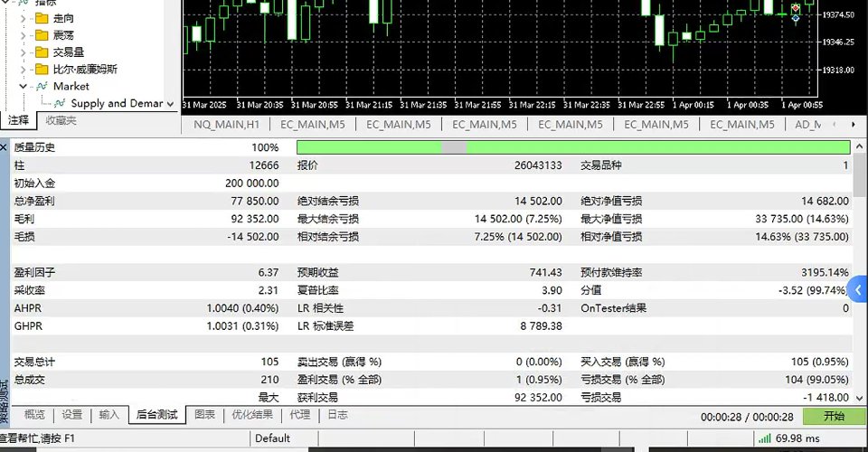Image resolution: width=868 pixels, height=452 pixels.
Task: Expand the 交易量 folder
Action: (23, 52)
